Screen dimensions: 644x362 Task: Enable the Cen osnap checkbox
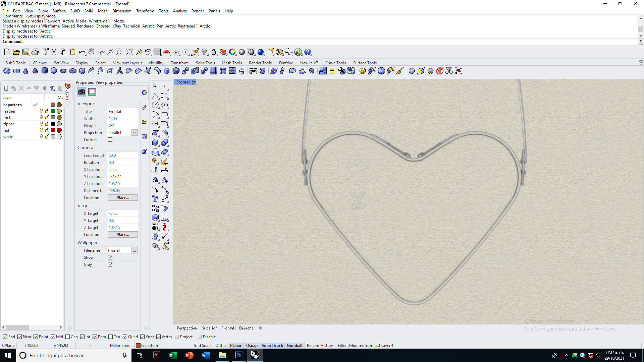coord(68,337)
